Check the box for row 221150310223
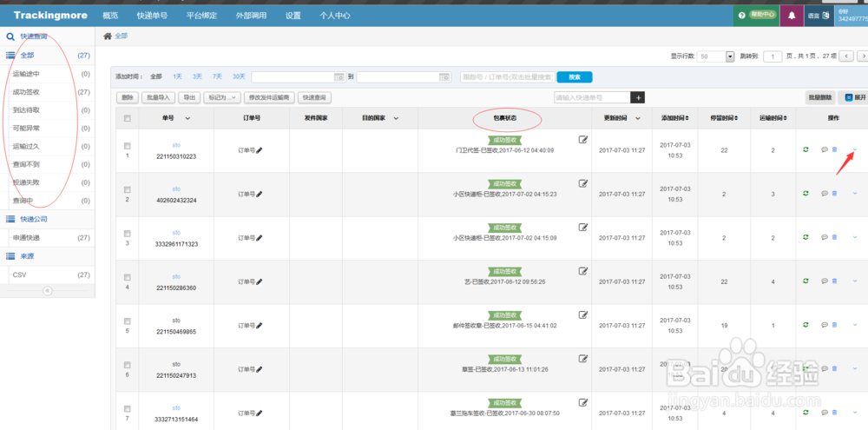The image size is (868, 430). coord(128,146)
